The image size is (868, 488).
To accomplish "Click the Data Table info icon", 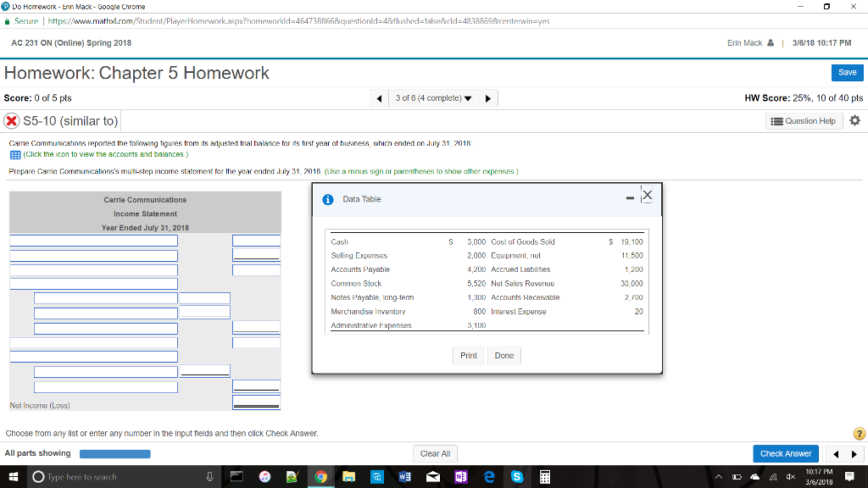I will (x=329, y=199).
